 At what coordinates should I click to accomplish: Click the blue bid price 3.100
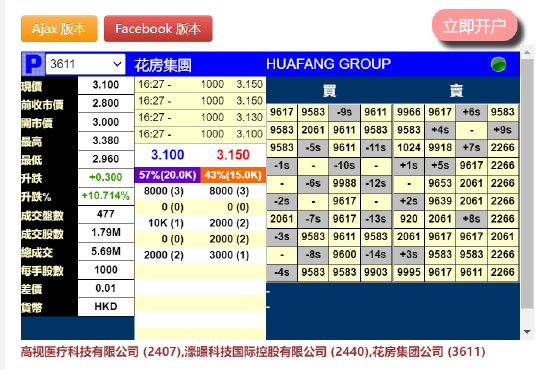[167, 155]
